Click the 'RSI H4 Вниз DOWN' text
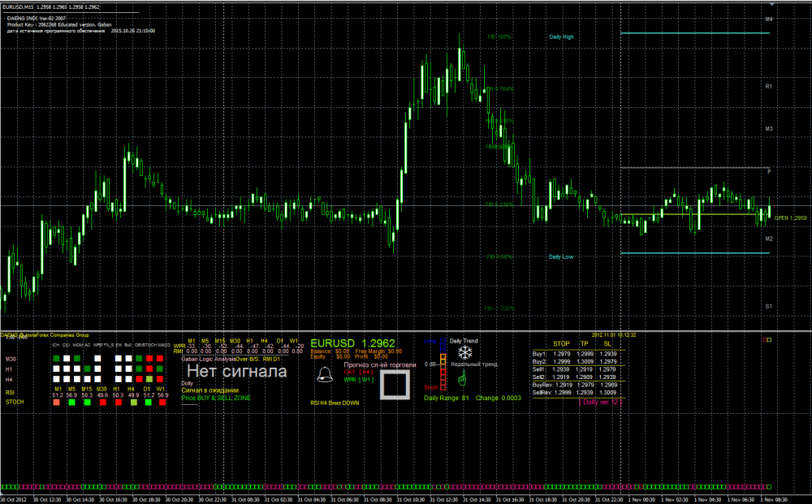Viewport: 812px width, 504px height. tap(335, 403)
